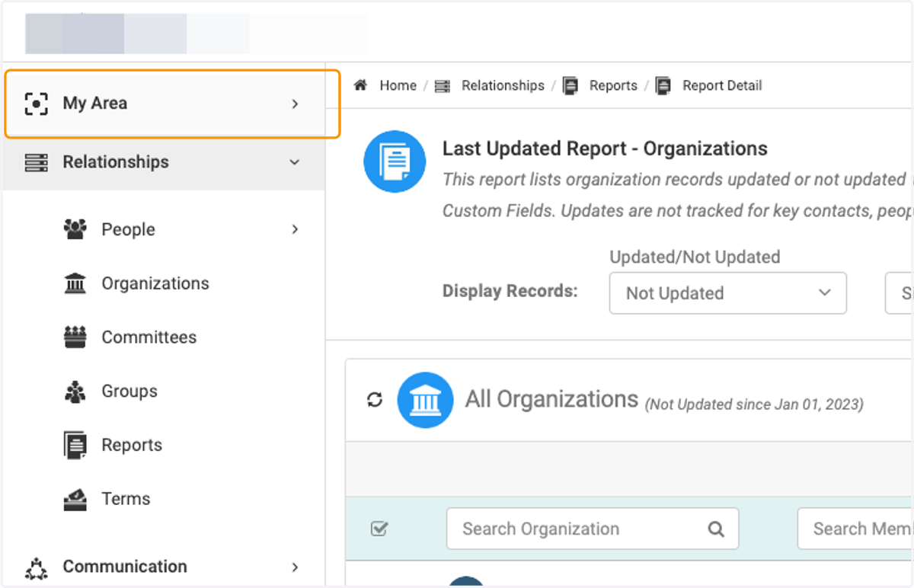914x588 pixels.
Task: Expand the People submenu arrow
Action: [295, 229]
